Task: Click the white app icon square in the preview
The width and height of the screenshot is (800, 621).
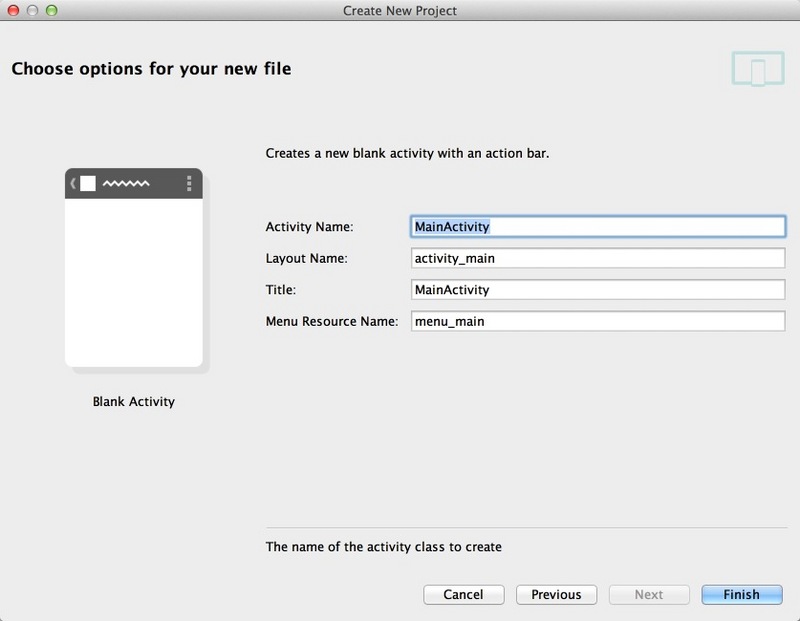Action: (88, 183)
